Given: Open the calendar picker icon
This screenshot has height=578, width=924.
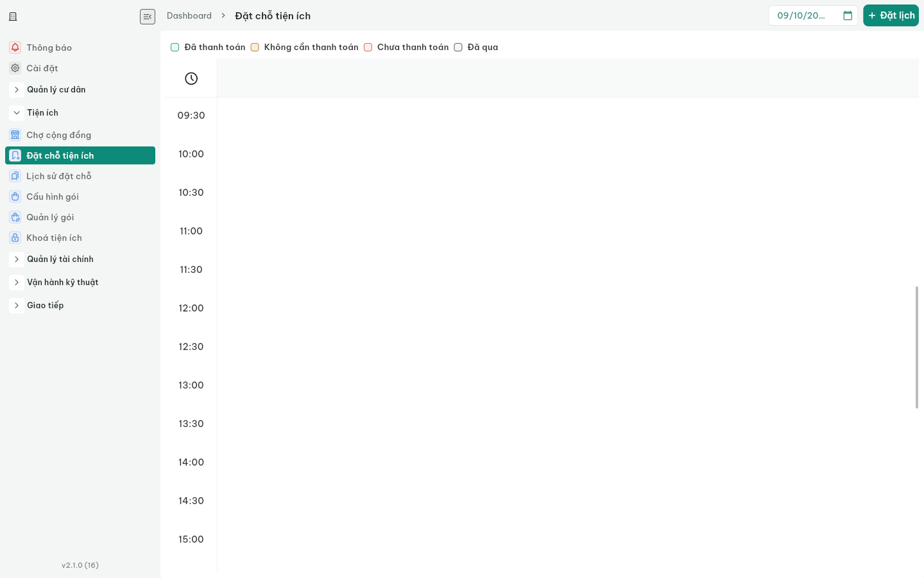Looking at the screenshot, I should 848,15.
